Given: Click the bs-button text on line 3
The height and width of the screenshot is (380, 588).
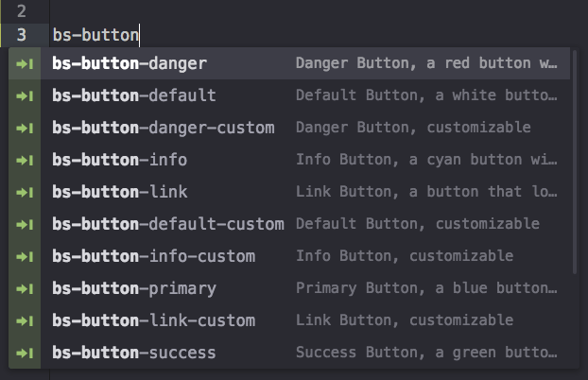Looking at the screenshot, I should click(95, 35).
